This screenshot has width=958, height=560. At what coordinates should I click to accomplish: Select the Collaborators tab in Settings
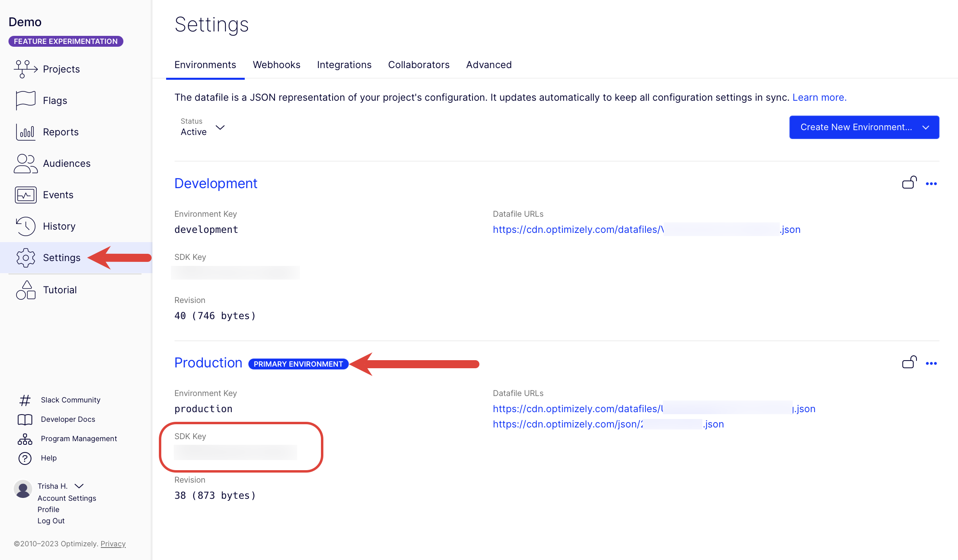[419, 65]
